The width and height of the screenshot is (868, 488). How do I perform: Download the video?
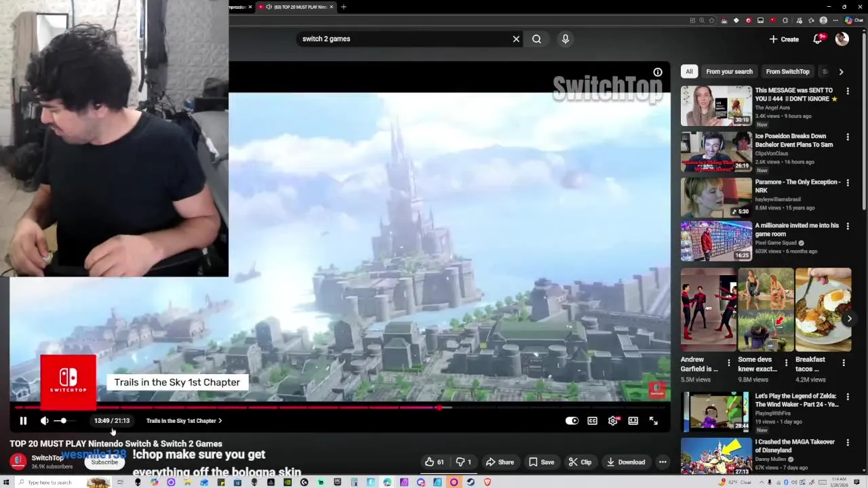tap(626, 462)
